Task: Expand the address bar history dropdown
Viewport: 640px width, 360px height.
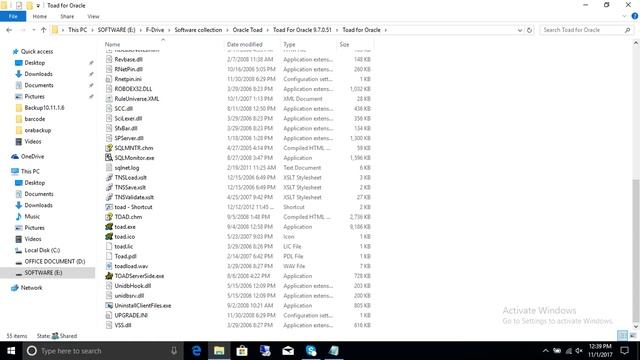Action: [x=520, y=30]
